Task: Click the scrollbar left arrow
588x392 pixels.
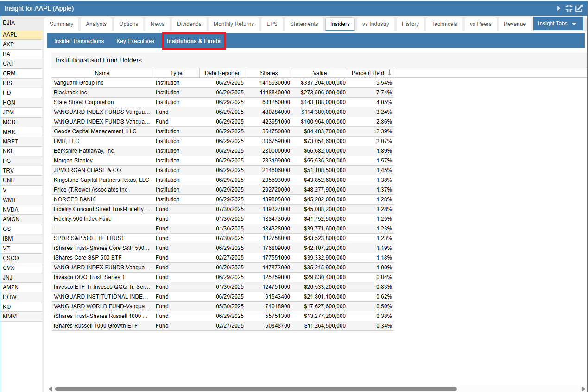Action: click(x=50, y=389)
